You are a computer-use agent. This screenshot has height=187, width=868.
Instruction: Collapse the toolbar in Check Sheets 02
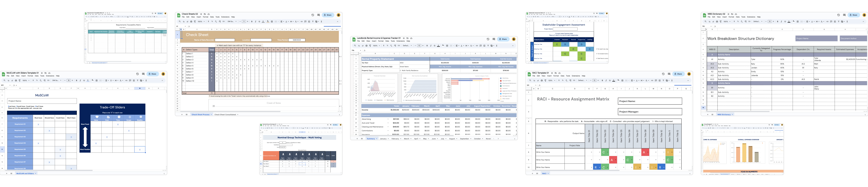(x=338, y=22)
